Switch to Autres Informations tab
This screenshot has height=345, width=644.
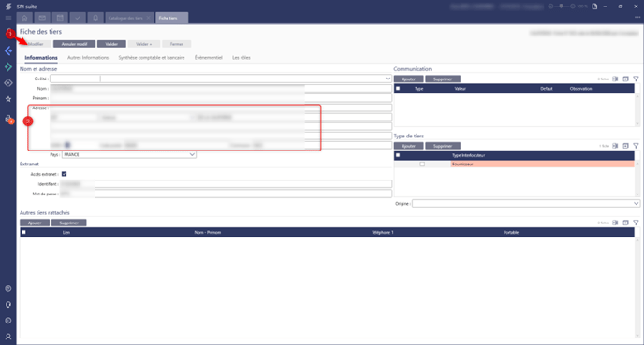tap(88, 58)
